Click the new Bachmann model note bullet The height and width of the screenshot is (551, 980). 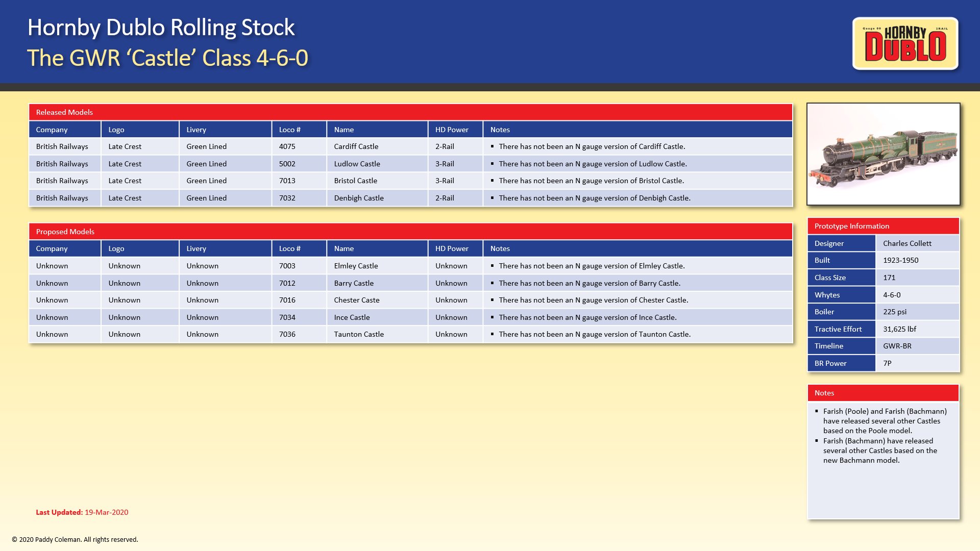[876, 450]
